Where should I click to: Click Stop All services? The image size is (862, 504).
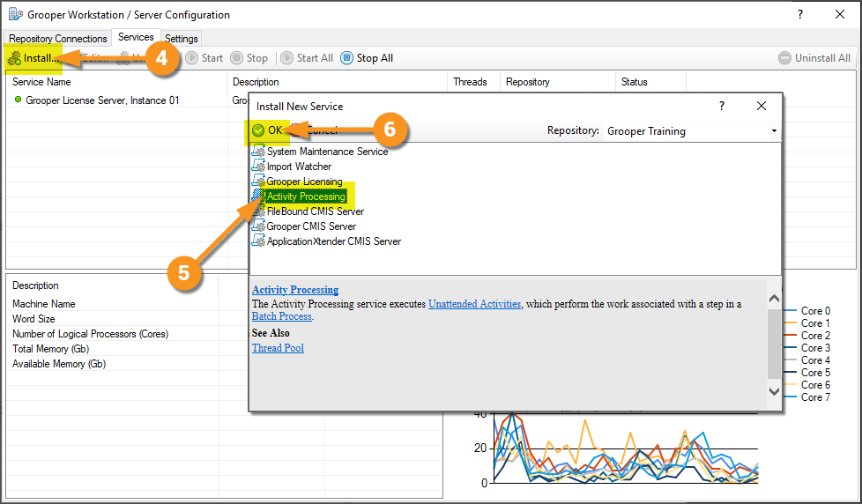tap(367, 58)
